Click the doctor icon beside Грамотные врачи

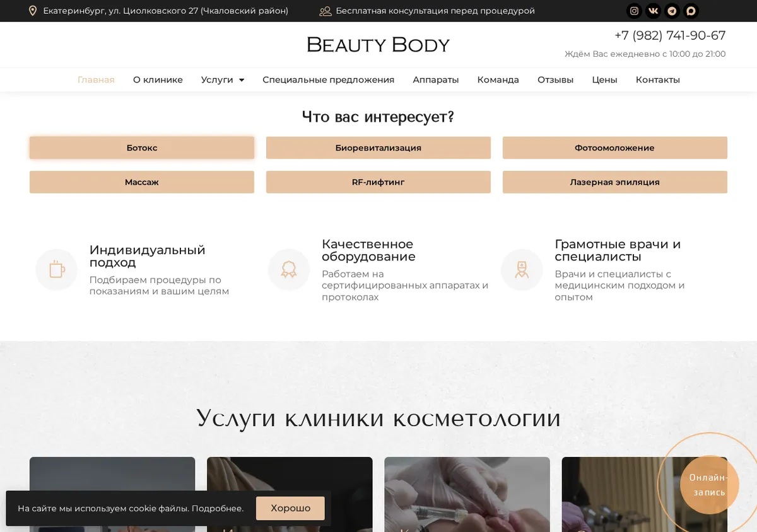[x=522, y=270]
